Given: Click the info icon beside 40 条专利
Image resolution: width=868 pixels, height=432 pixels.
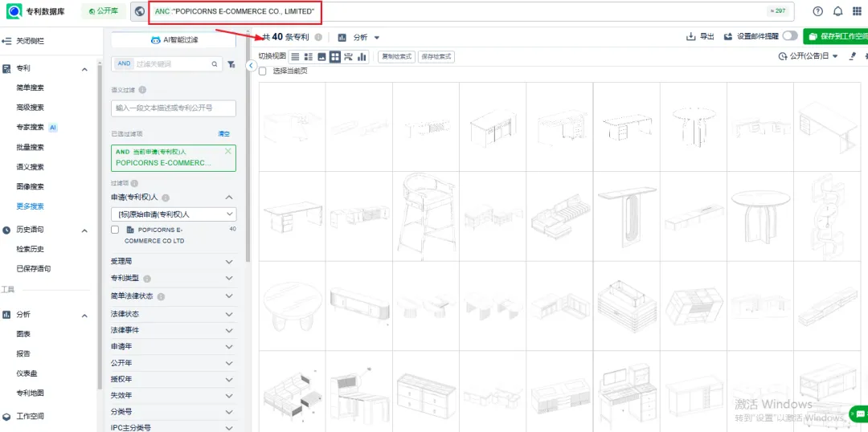Looking at the screenshot, I should [318, 37].
